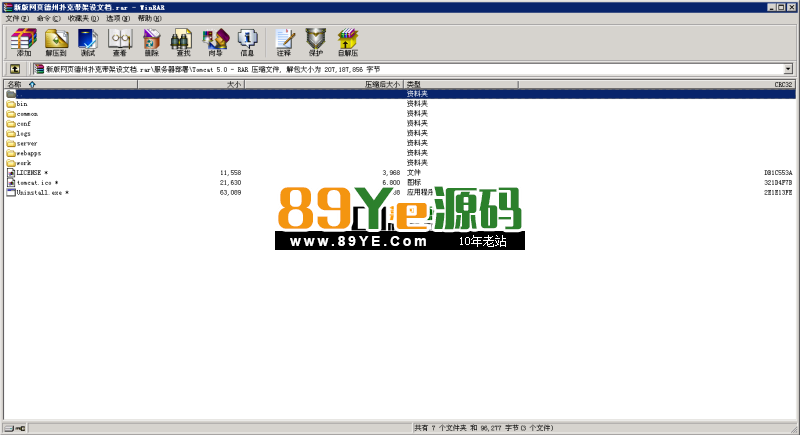Click the 查找 (Find) binoculars icon

(183, 42)
